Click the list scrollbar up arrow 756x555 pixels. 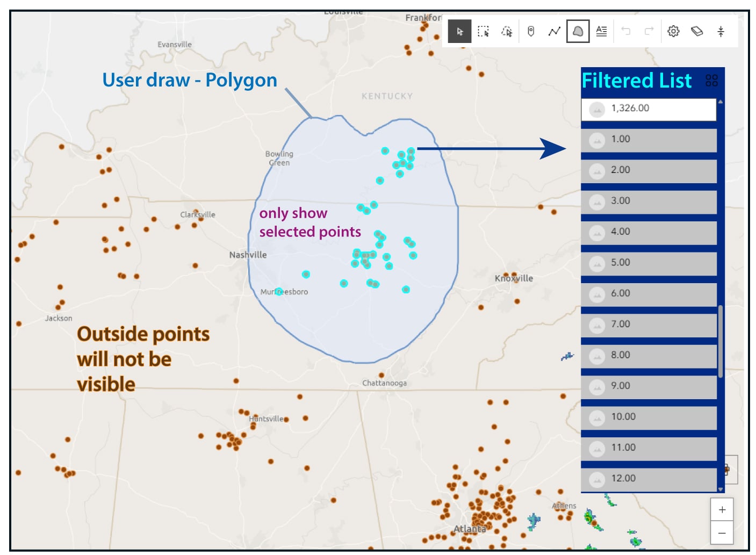click(721, 102)
